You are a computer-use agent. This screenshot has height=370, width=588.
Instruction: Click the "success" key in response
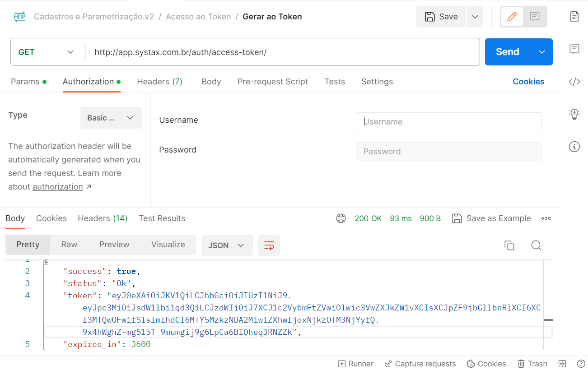(85, 271)
